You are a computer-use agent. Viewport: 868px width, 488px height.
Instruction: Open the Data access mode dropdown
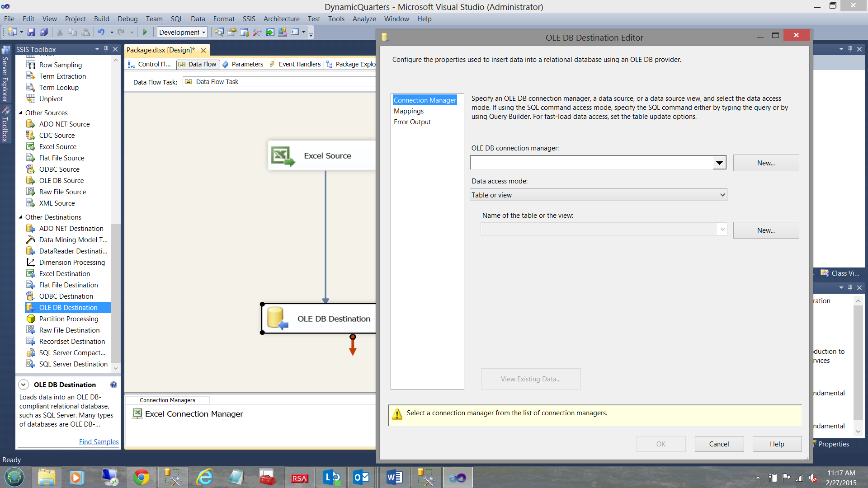[722, 195]
